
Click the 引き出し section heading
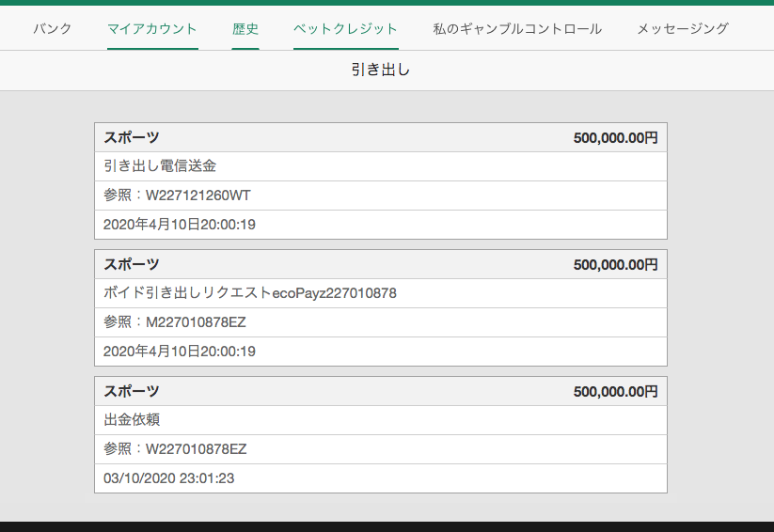point(381,70)
